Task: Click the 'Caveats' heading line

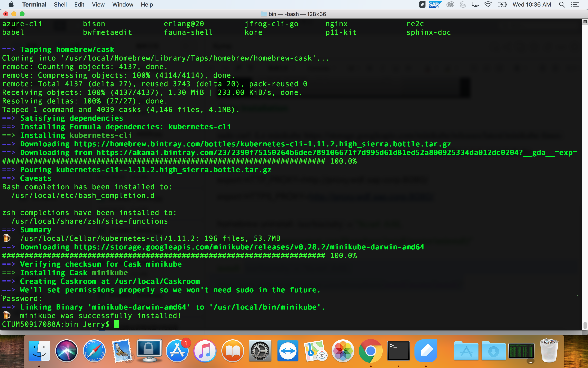Action: [27, 178]
